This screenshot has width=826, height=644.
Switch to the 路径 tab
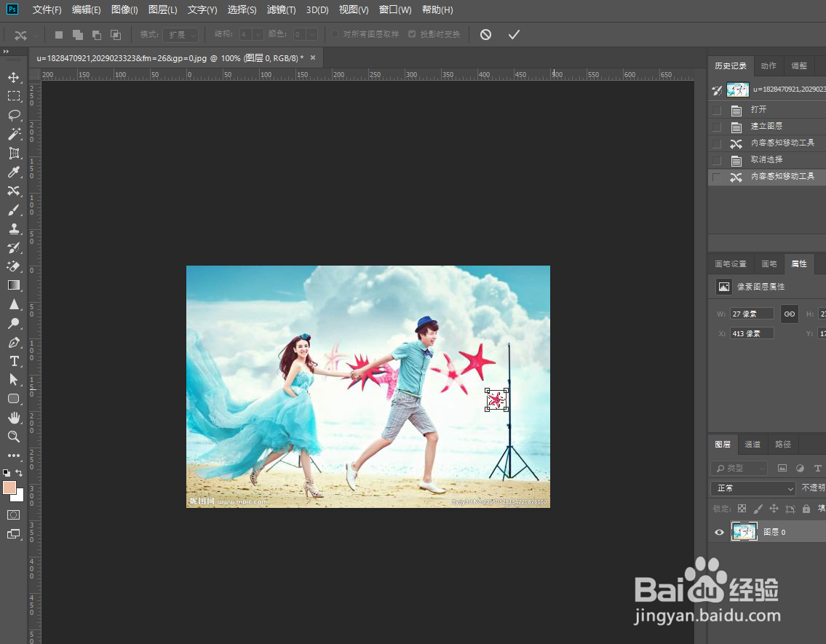783,445
